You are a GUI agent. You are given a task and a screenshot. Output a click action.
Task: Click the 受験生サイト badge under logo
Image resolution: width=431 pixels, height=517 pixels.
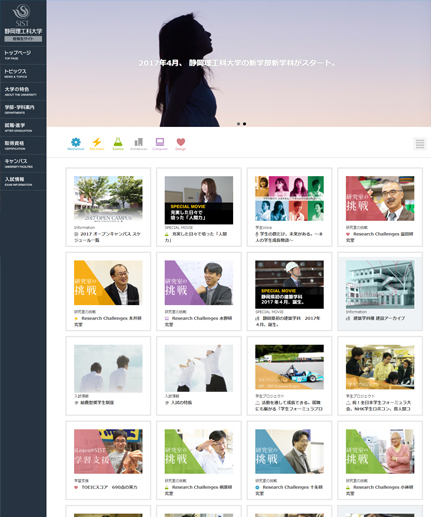[23, 39]
